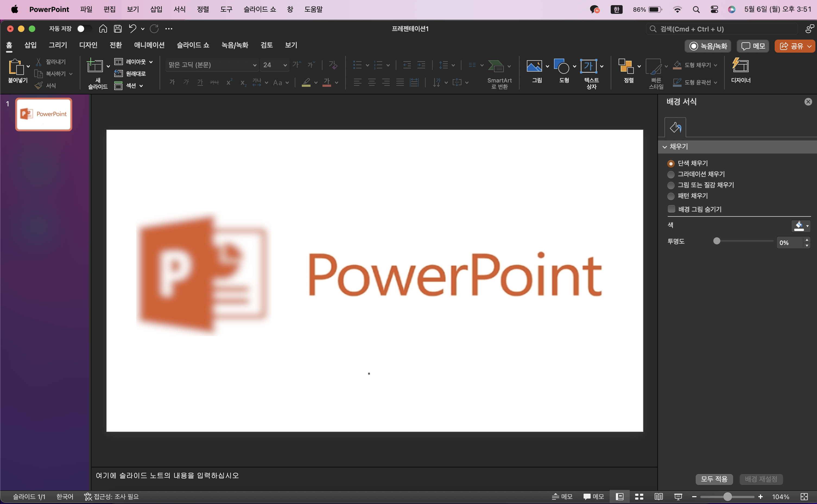Select Picture or texture fill (그림 또는 질감 채우기)
Screen dimensions: 817x504
pyautogui.click(x=671, y=185)
